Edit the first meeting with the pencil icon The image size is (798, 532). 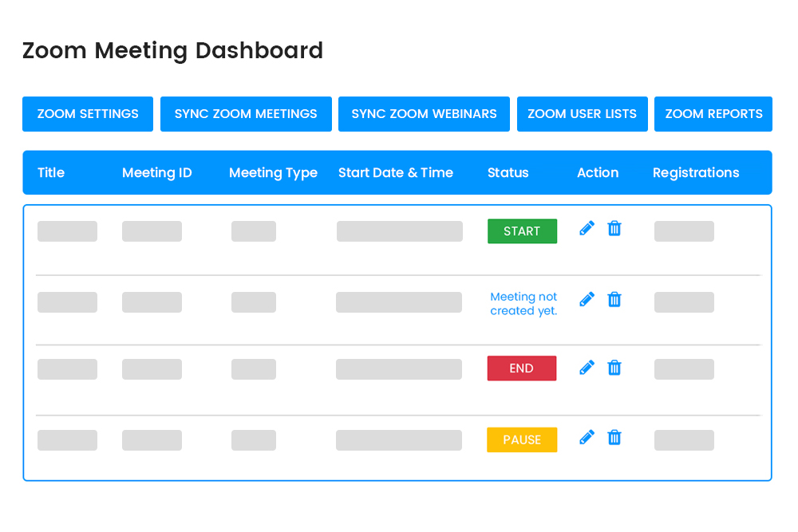[x=587, y=228]
